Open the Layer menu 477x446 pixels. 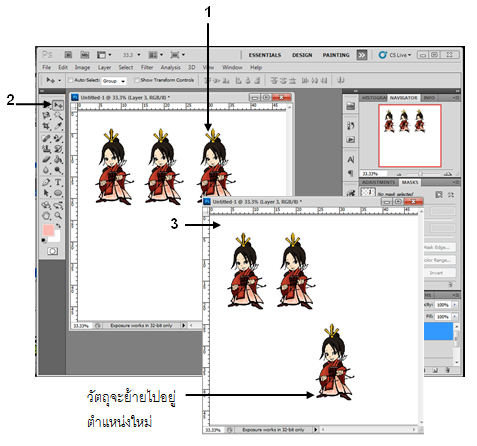(104, 67)
